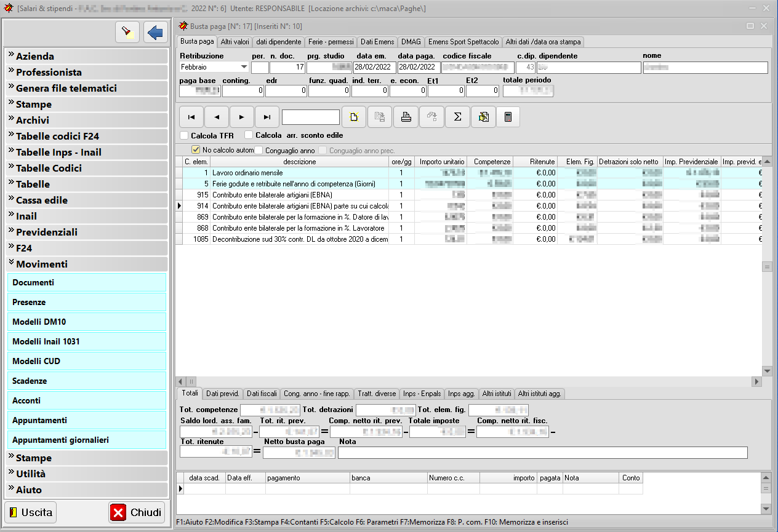This screenshot has height=532, width=778.
Task: Jump to the first record
Action: (191, 117)
